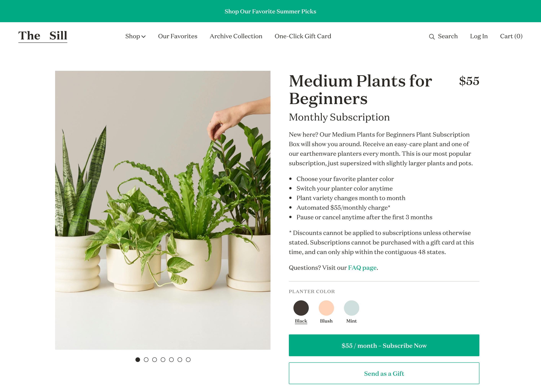Open Our Favorites menu item
Screen dimensions: 541x392
(x=178, y=36)
